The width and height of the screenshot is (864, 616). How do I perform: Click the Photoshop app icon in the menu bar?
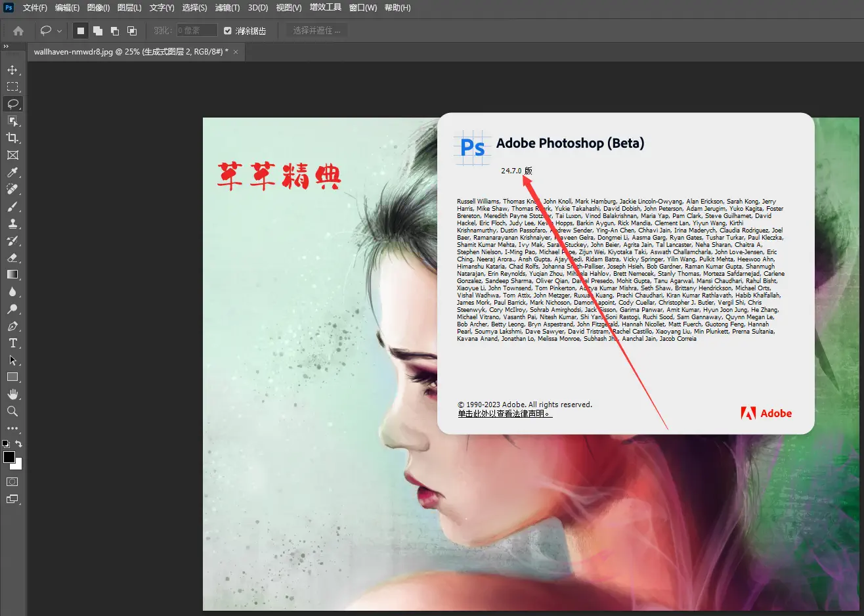(x=9, y=8)
